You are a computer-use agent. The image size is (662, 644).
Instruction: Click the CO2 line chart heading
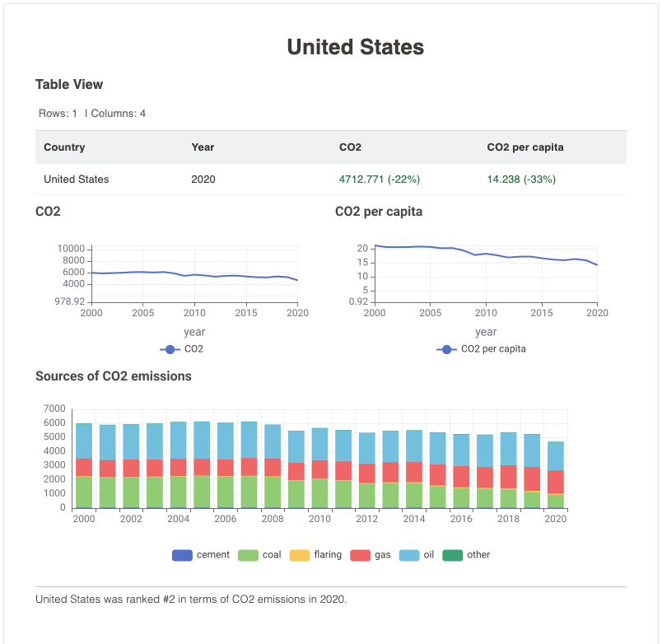click(48, 211)
